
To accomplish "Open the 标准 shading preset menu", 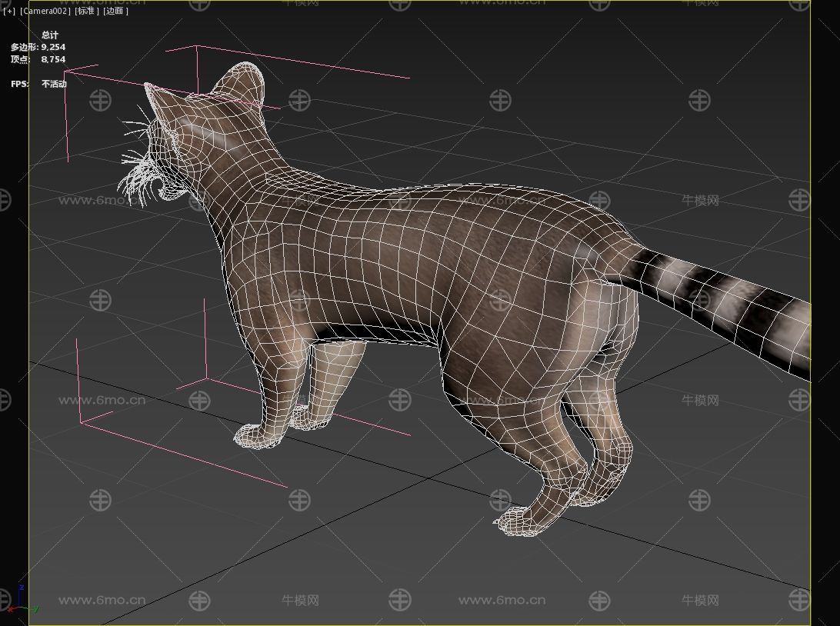I will 87,12.
